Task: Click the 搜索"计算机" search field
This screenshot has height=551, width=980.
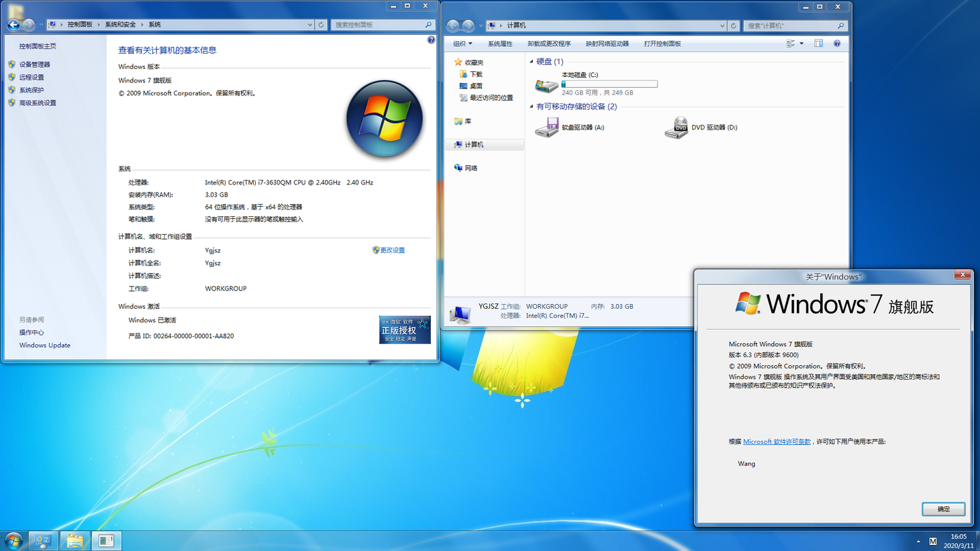Action: [796, 26]
